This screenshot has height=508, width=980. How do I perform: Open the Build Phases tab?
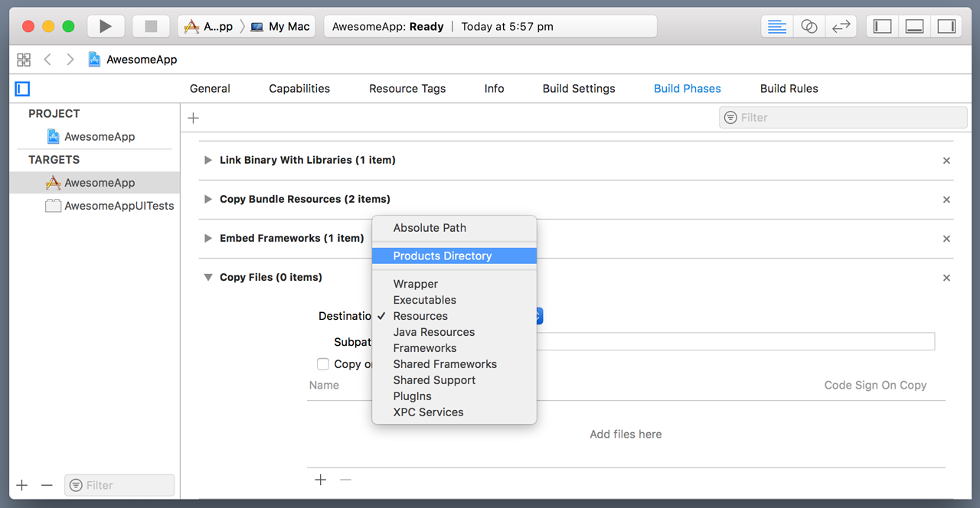688,89
